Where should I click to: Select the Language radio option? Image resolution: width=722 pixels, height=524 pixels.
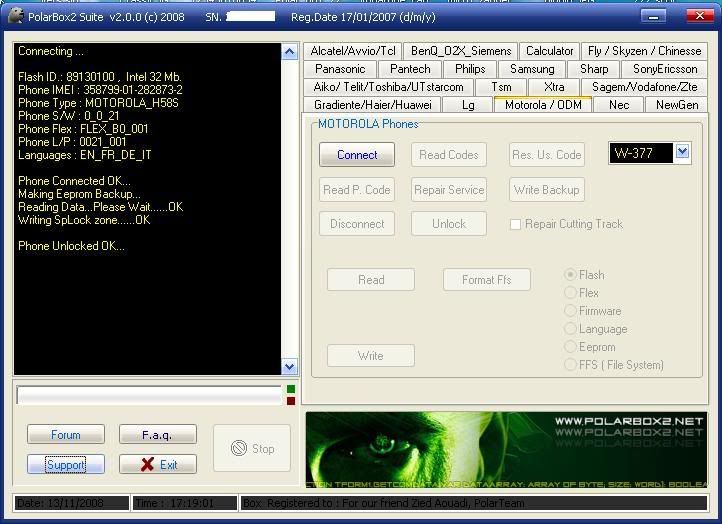(571, 329)
